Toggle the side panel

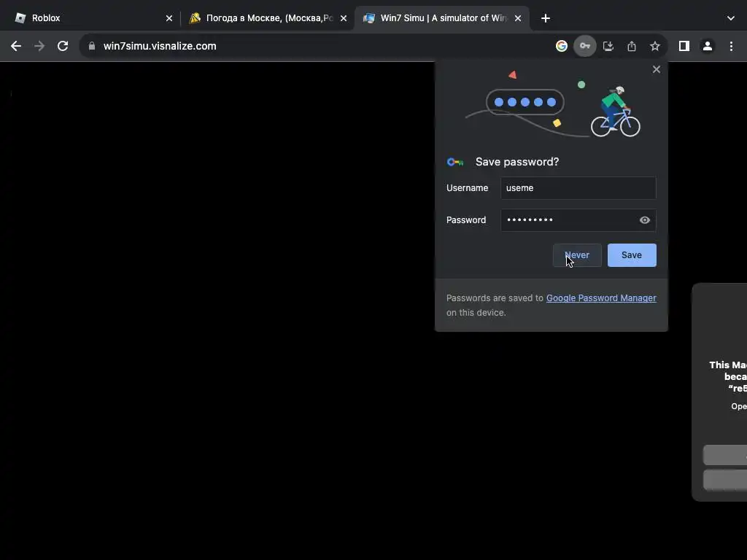pos(684,46)
